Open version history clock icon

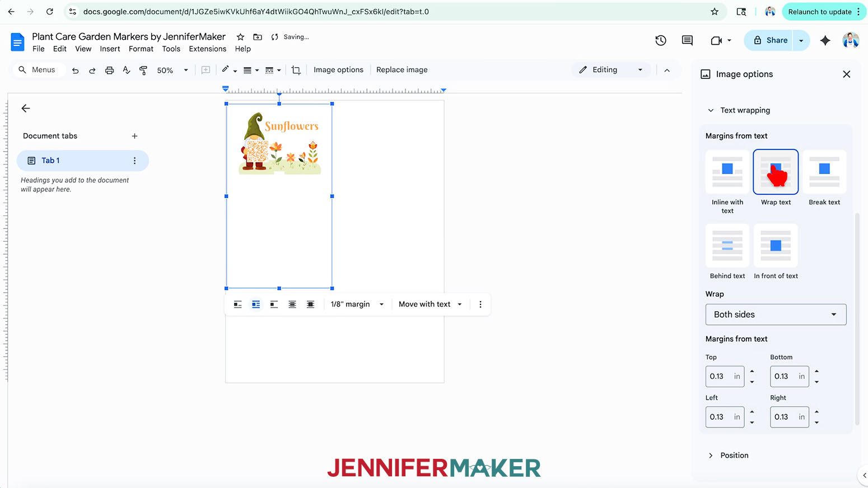661,40
